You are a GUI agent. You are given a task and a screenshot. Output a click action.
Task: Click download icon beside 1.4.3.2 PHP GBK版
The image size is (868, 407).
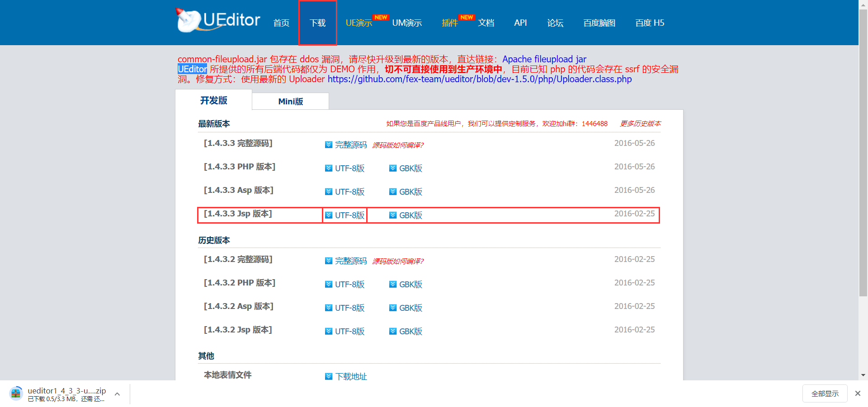[393, 285]
